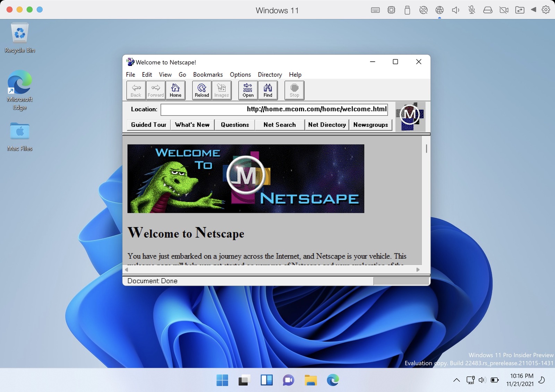Open Parallels settings gear icon
Viewport: 555px width, 392px height.
(x=546, y=10)
